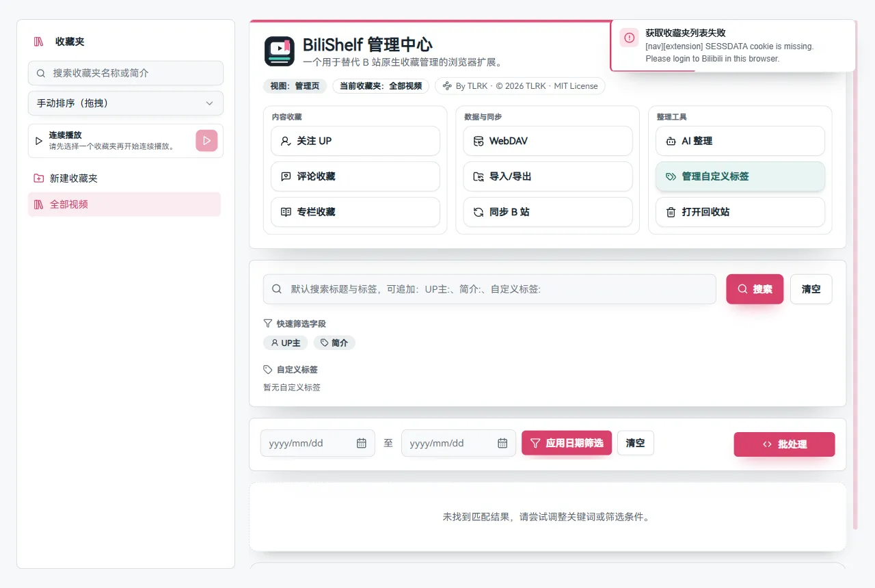Click the pink play button for continuous playback
The height and width of the screenshot is (588, 875).
[x=206, y=140]
